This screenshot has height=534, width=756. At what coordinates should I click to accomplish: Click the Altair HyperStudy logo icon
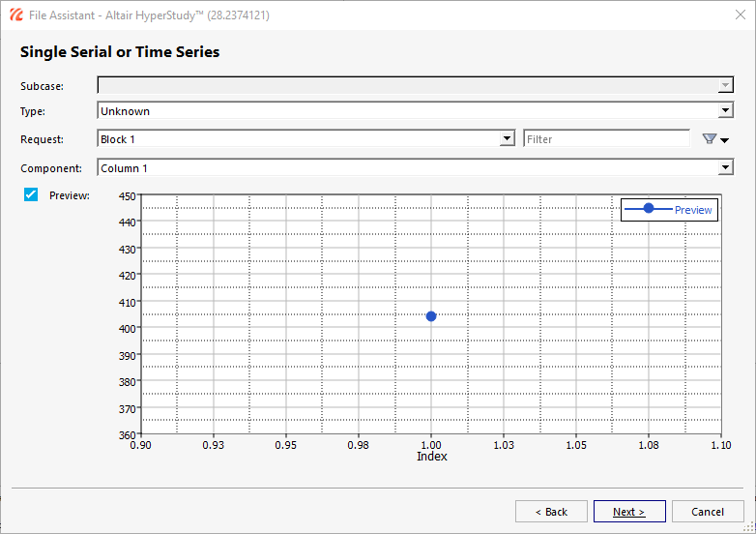pyautogui.click(x=15, y=15)
